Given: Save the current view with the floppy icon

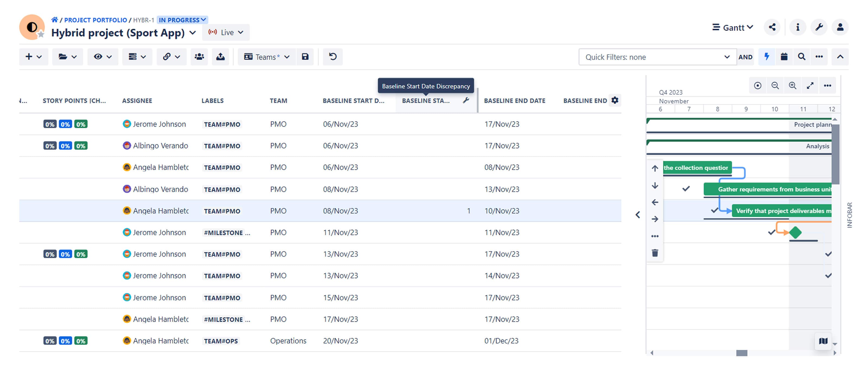Looking at the screenshot, I should coord(305,57).
